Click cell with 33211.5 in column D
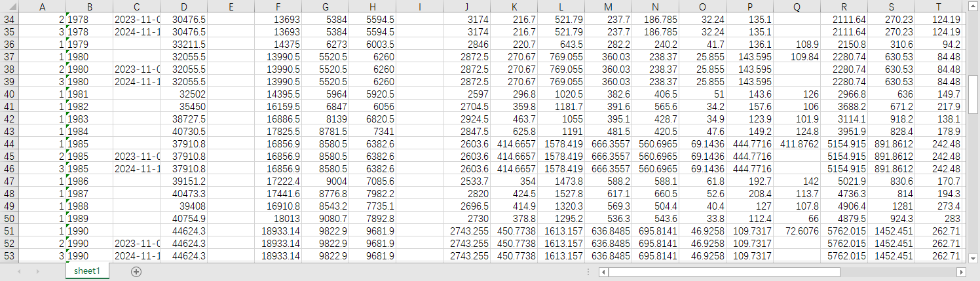Image resolution: width=980 pixels, height=281 pixels. pyautogui.click(x=184, y=45)
